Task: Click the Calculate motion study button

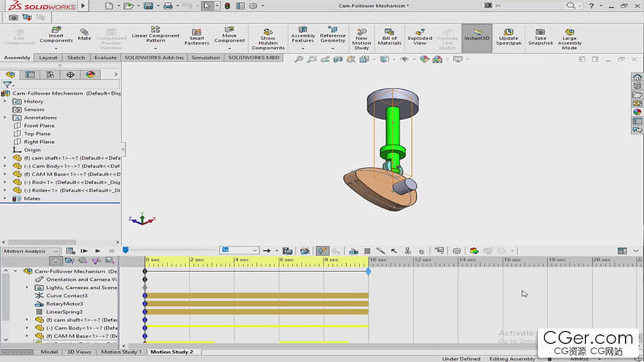Action: point(71,251)
